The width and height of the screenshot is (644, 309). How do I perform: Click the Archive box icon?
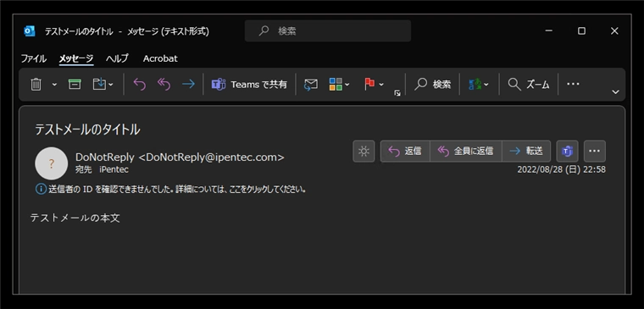[75, 84]
